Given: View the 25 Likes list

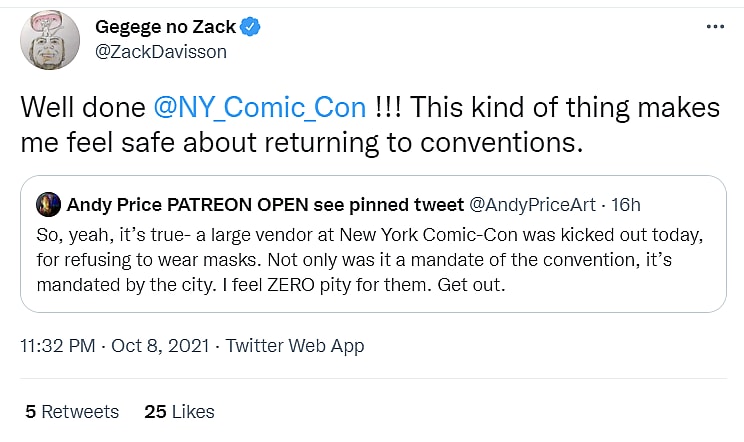Looking at the screenshot, I should (x=179, y=411).
